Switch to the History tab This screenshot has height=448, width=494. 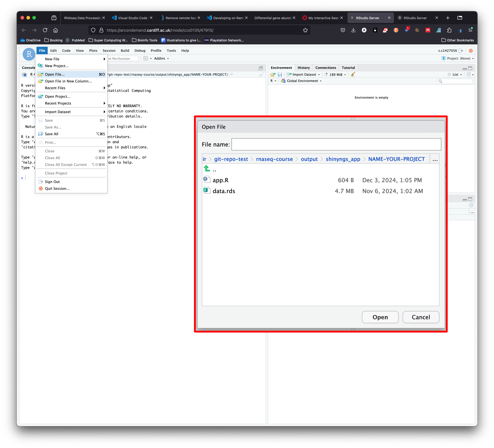tap(304, 68)
